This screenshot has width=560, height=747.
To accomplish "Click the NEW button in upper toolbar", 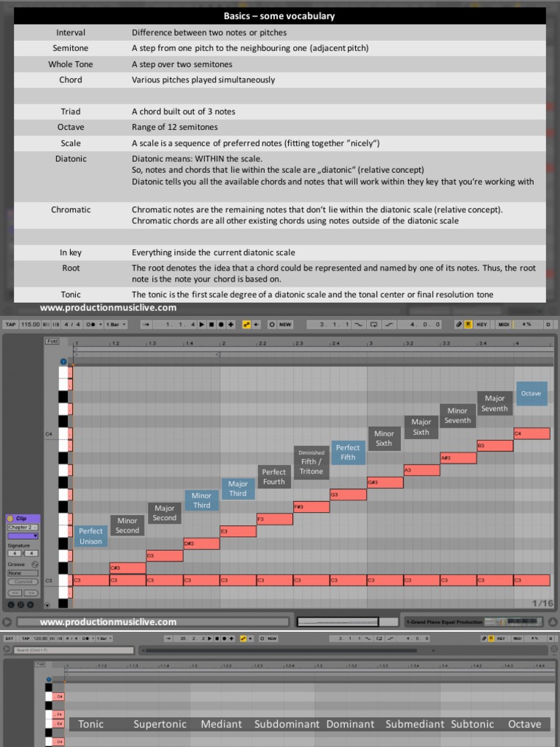I will tap(285, 325).
